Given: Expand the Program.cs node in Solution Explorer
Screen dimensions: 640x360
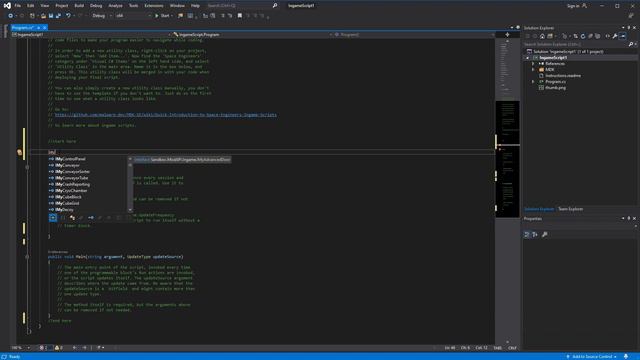Looking at the screenshot, I should [x=533, y=82].
